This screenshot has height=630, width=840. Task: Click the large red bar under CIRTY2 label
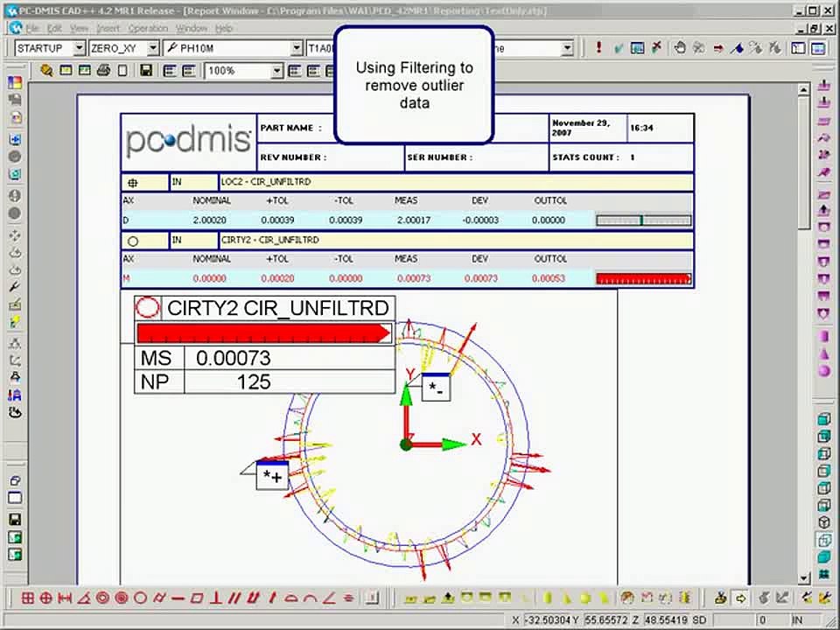(263, 333)
